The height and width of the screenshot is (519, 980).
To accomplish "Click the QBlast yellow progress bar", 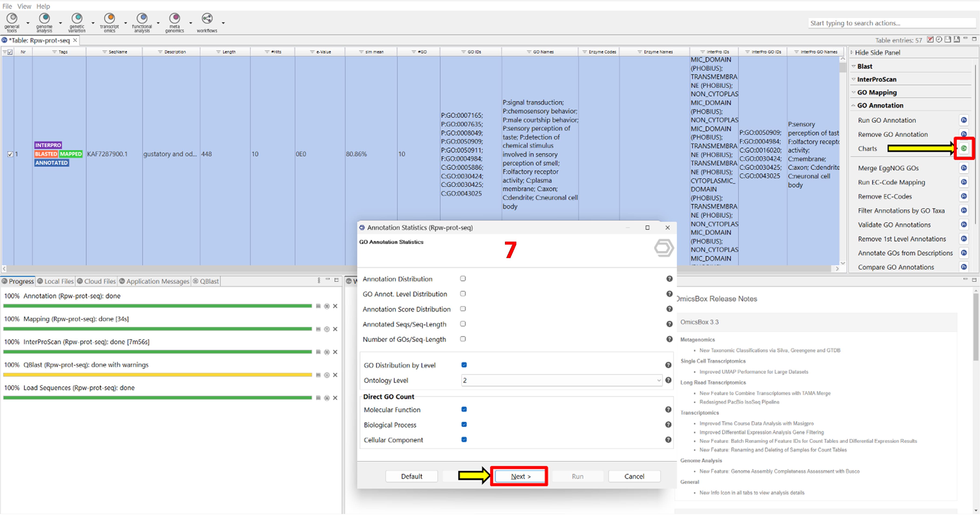I will tap(157, 375).
